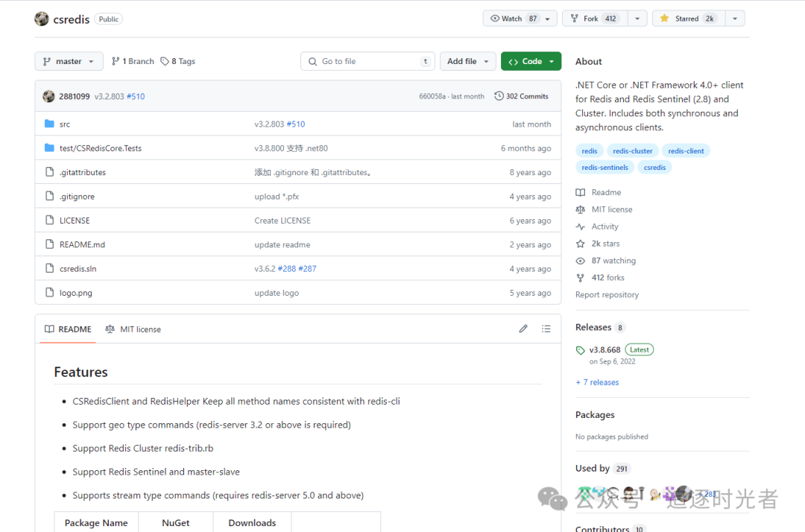This screenshot has height=532, width=805.
Task: Click the Watch eye icon button
Action: click(x=495, y=19)
